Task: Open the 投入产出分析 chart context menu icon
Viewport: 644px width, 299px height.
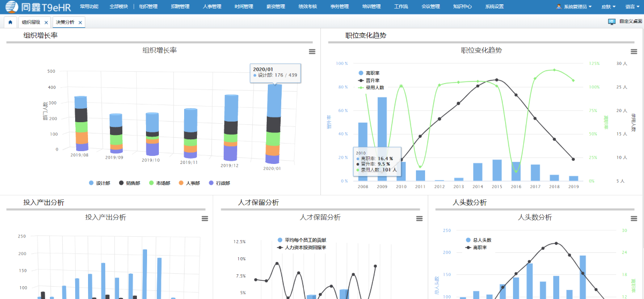Action: tap(204, 219)
